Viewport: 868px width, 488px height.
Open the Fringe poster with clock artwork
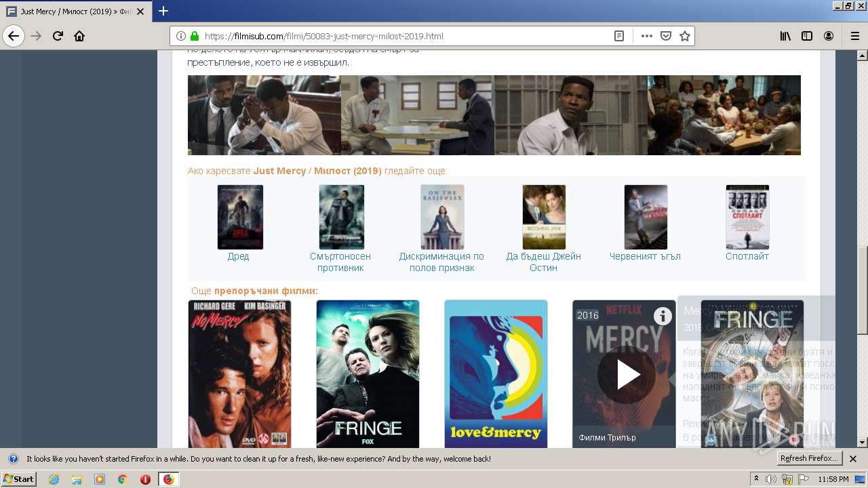752,373
